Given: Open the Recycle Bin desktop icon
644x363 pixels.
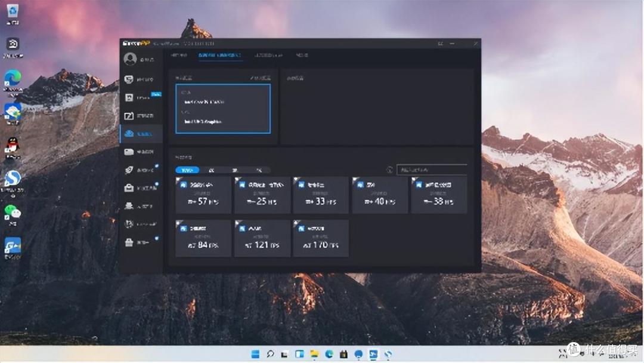Looking at the screenshot, I should 13,14.
